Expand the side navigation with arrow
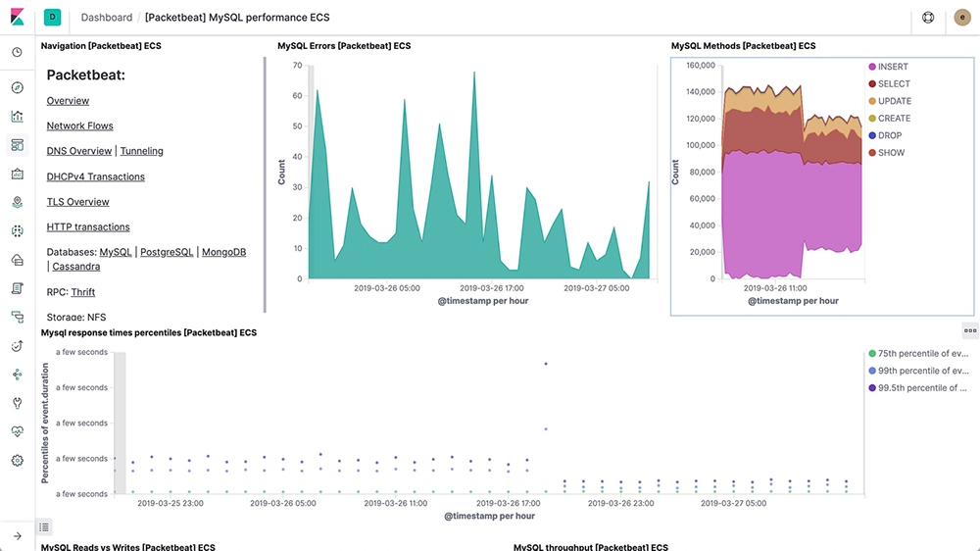Image resolution: width=980 pixels, height=551 pixels. 17,535
